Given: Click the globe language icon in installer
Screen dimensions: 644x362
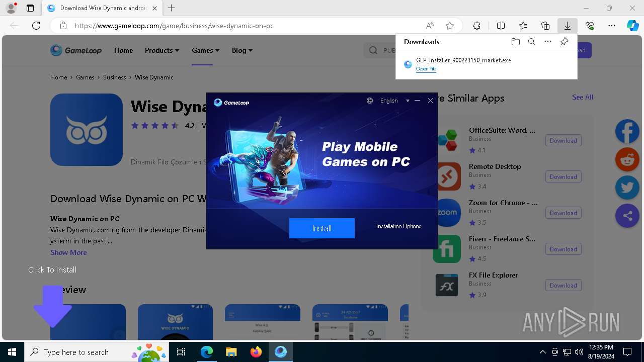Looking at the screenshot, I should [x=370, y=101].
